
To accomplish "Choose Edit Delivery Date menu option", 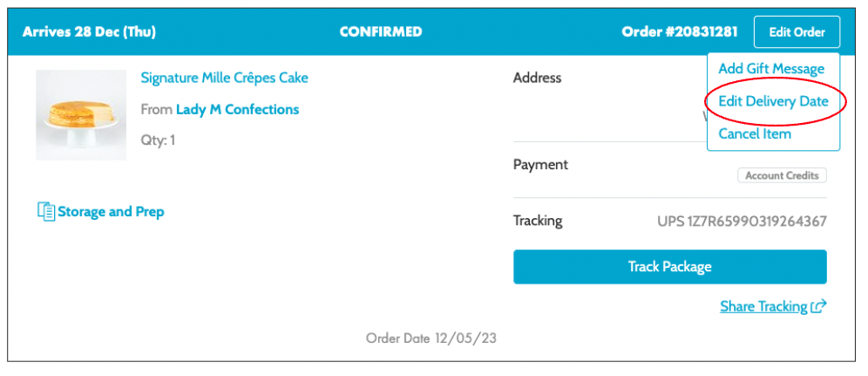I will (773, 101).
